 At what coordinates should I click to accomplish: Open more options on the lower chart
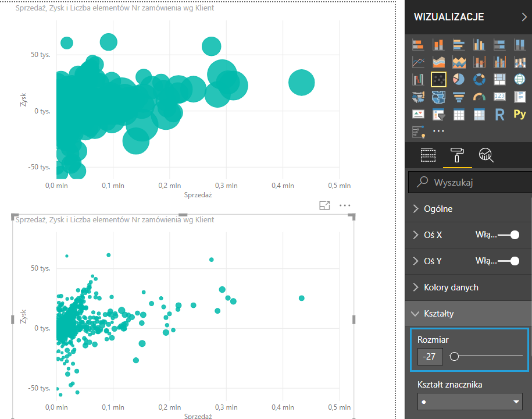(x=345, y=205)
